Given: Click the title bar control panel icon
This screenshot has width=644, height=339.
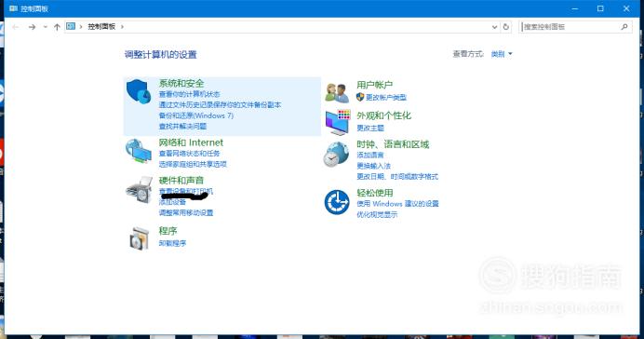Looking at the screenshot, I should (13, 8).
